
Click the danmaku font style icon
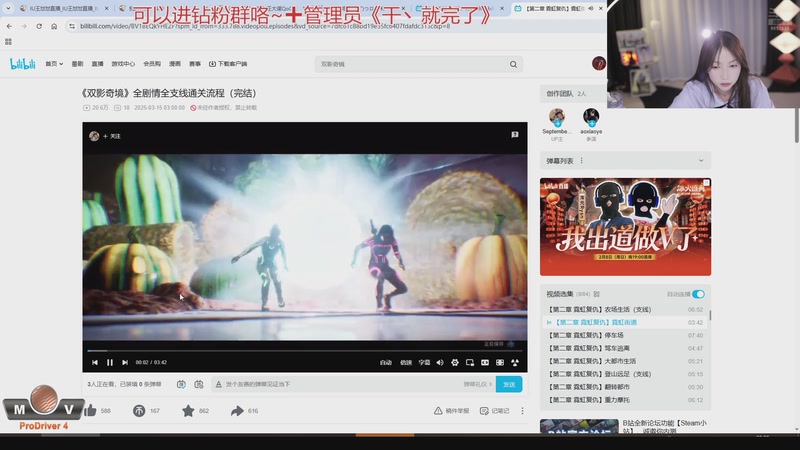(x=218, y=384)
